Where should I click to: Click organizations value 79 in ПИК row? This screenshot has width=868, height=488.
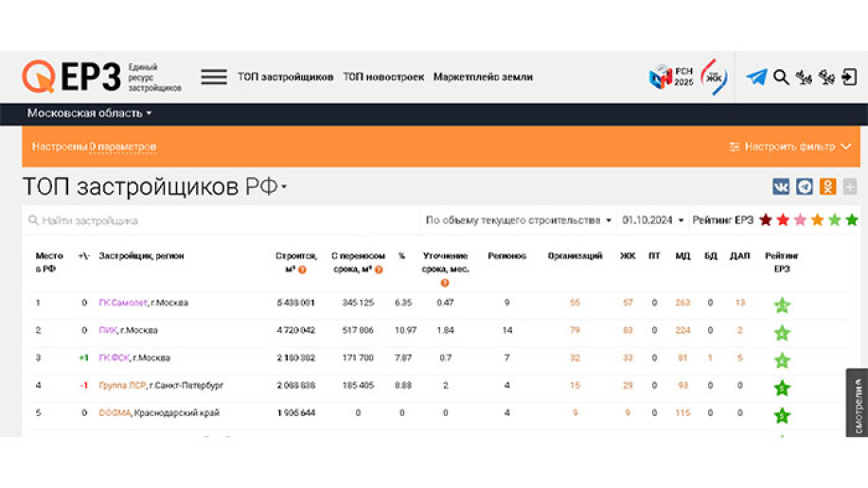tap(575, 330)
